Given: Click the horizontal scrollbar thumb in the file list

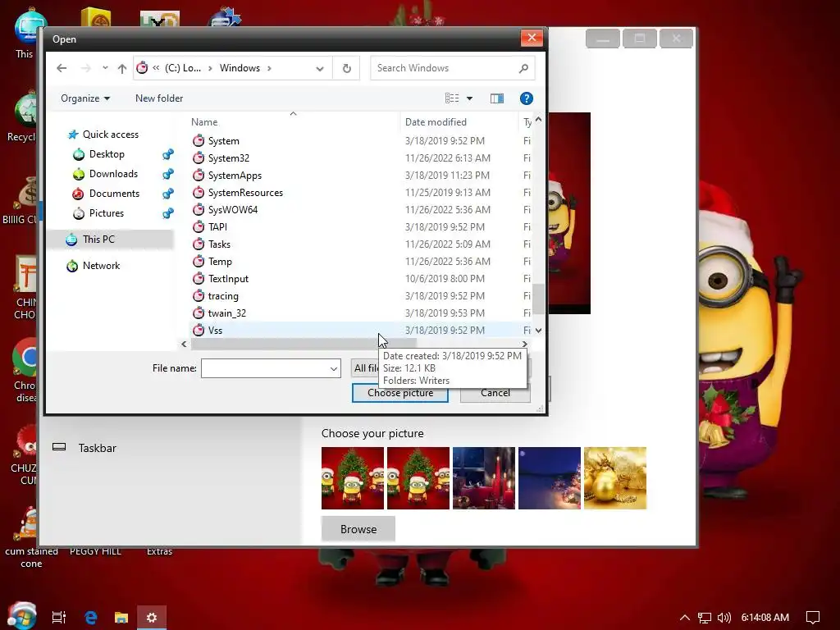Looking at the screenshot, I should click(x=304, y=345).
